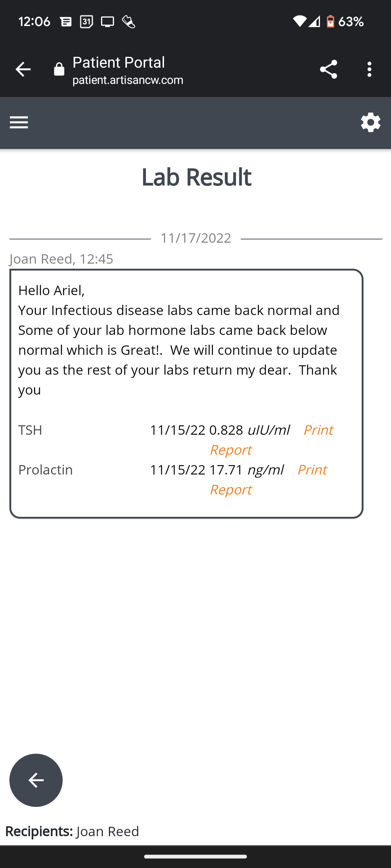Tap the Prolactin test name
391x868 pixels.
point(46,470)
